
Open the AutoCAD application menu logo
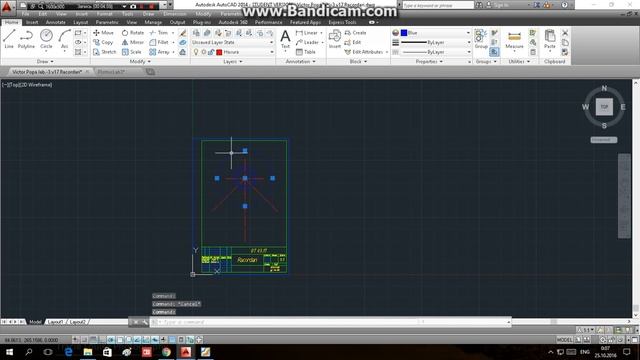click(x=7, y=7)
